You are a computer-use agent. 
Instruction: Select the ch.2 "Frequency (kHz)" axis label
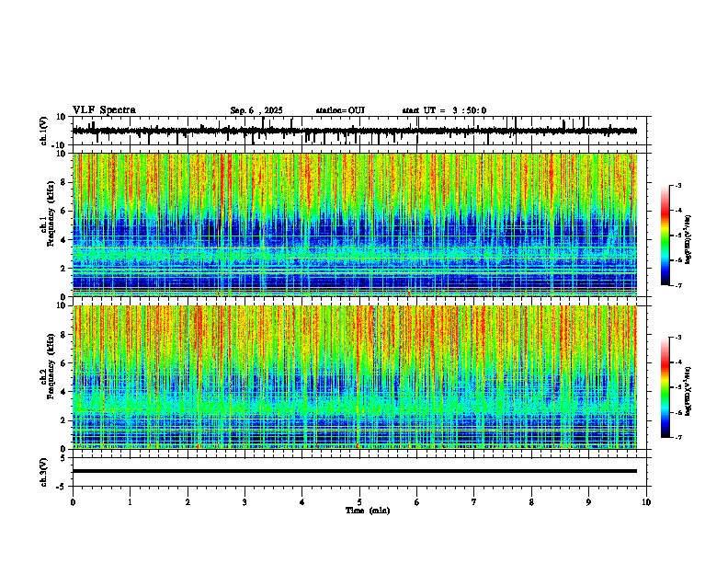[51, 366]
